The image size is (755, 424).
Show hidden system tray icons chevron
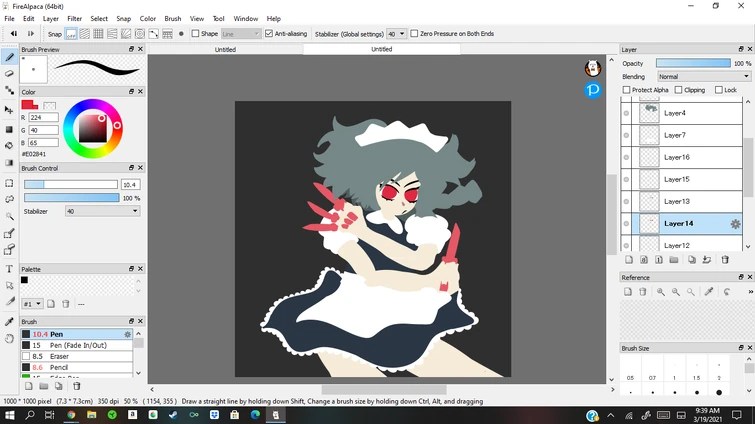(x=611, y=415)
